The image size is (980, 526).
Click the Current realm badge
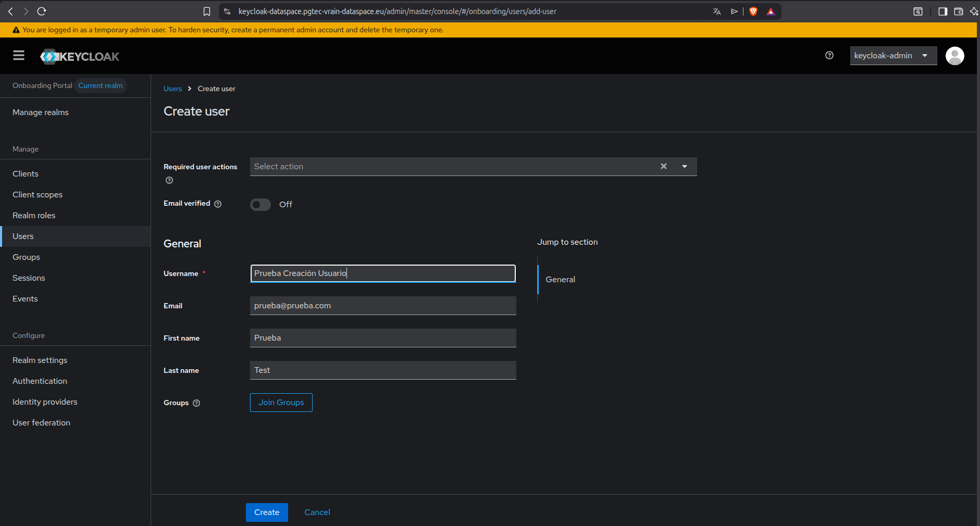[101, 86]
